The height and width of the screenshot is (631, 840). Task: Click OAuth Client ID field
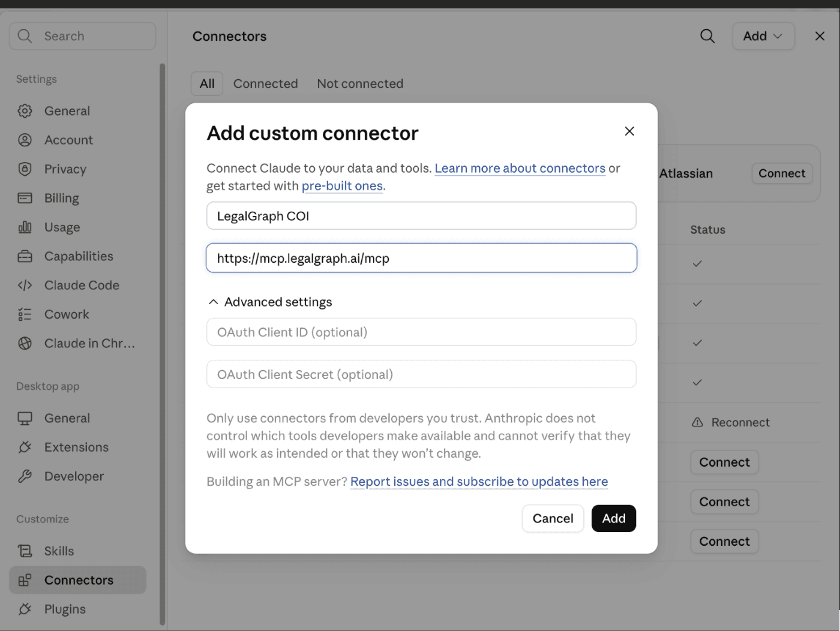click(421, 332)
